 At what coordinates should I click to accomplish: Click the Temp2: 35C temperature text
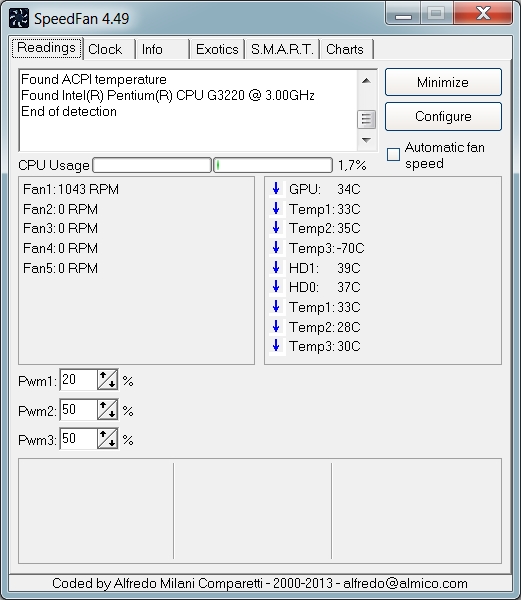[324, 228]
